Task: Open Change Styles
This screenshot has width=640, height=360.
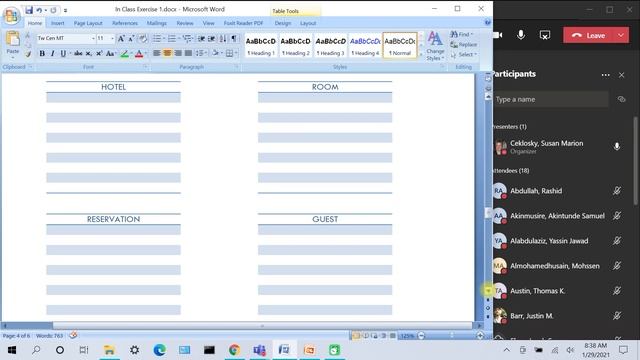Action: pos(435,46)
